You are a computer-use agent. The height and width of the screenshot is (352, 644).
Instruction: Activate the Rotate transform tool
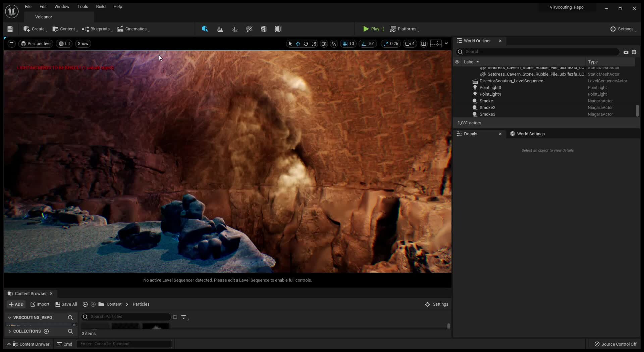(x=306, y=44)
